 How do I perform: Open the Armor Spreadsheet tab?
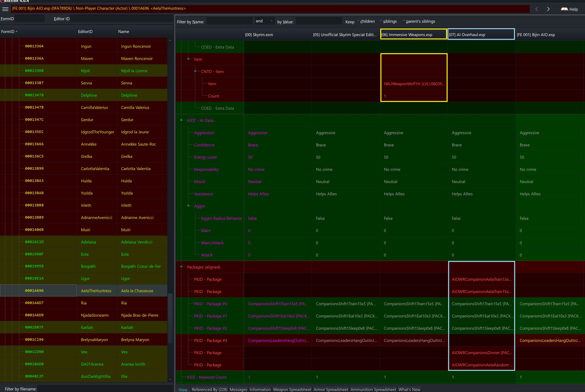click(x=331, y=389)
